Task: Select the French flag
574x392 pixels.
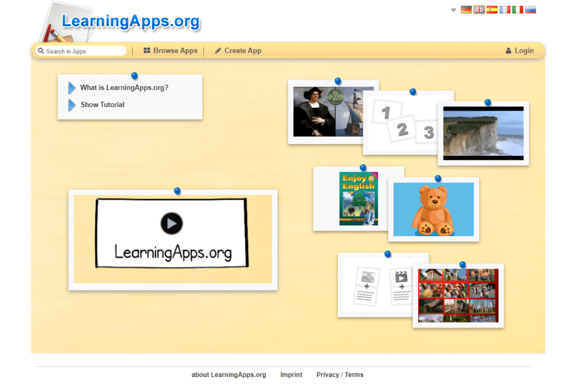Action: (505, 10)
